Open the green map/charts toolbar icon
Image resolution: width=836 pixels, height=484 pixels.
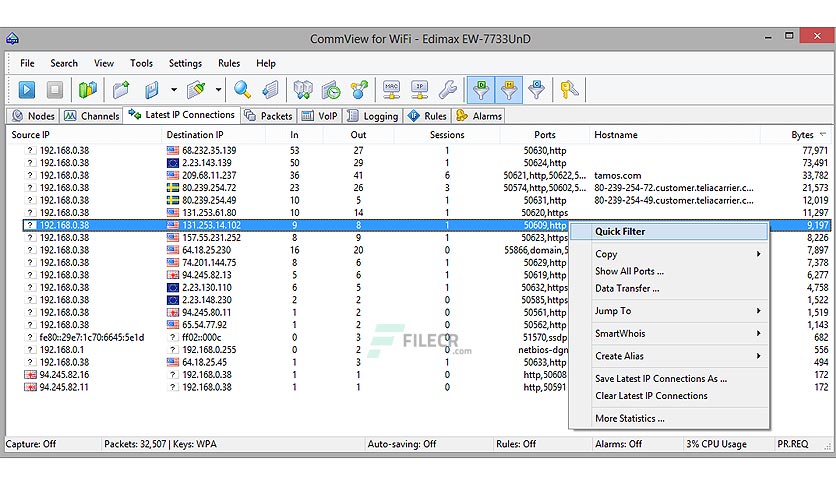pos(87,90)
